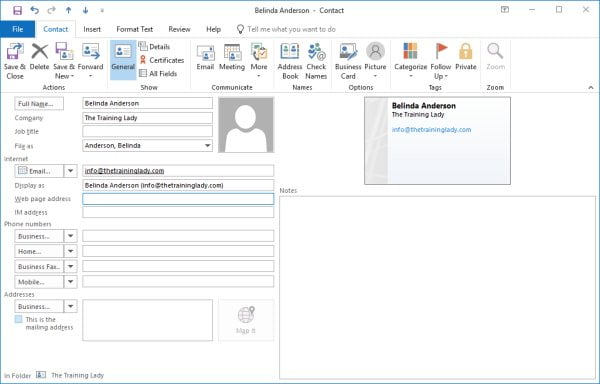Click the Business Fax button
The image size is (600, 384).
39,267
